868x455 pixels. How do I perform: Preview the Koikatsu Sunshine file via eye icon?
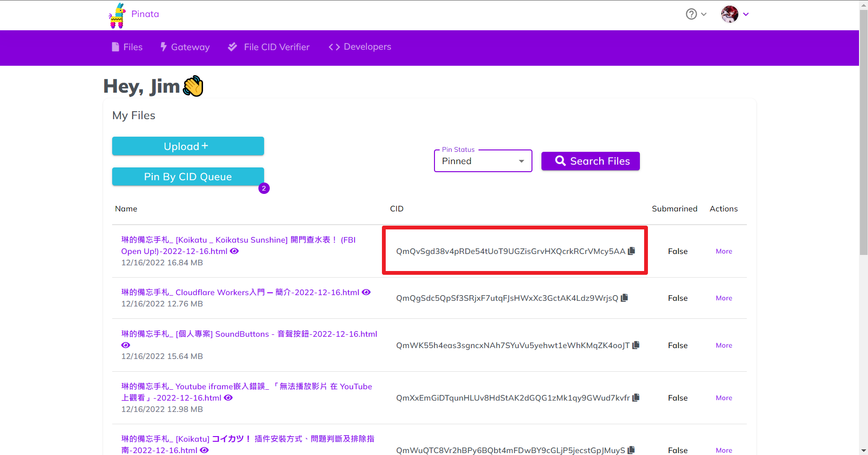(x=234, y=251)
